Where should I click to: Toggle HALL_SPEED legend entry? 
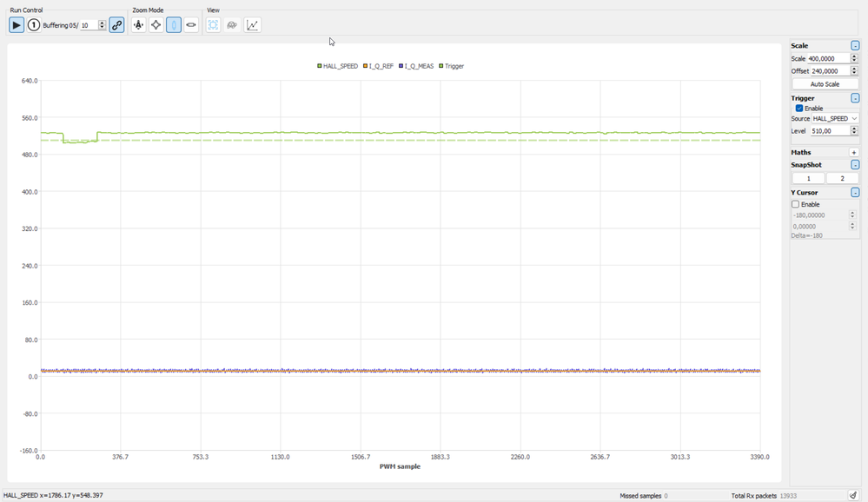[337, 66]
